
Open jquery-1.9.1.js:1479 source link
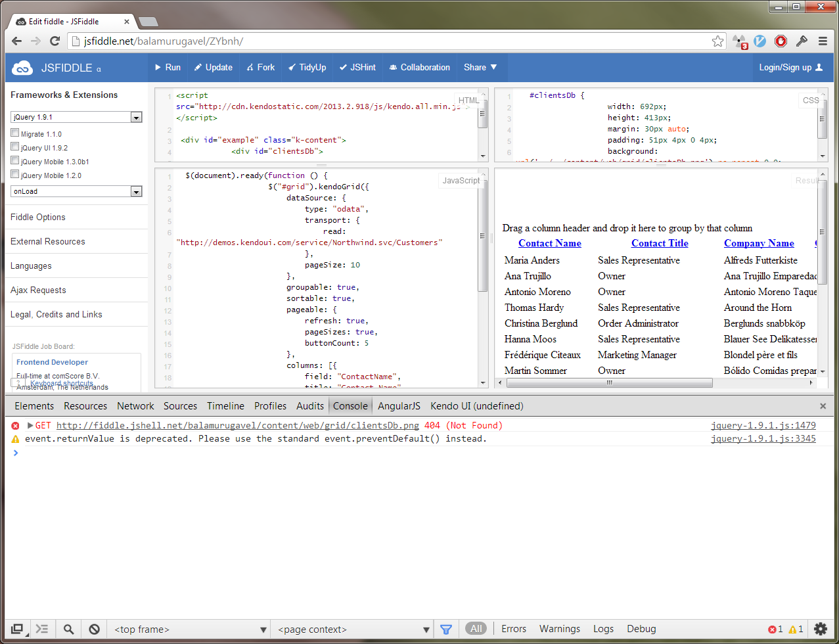tap(763, 425)
